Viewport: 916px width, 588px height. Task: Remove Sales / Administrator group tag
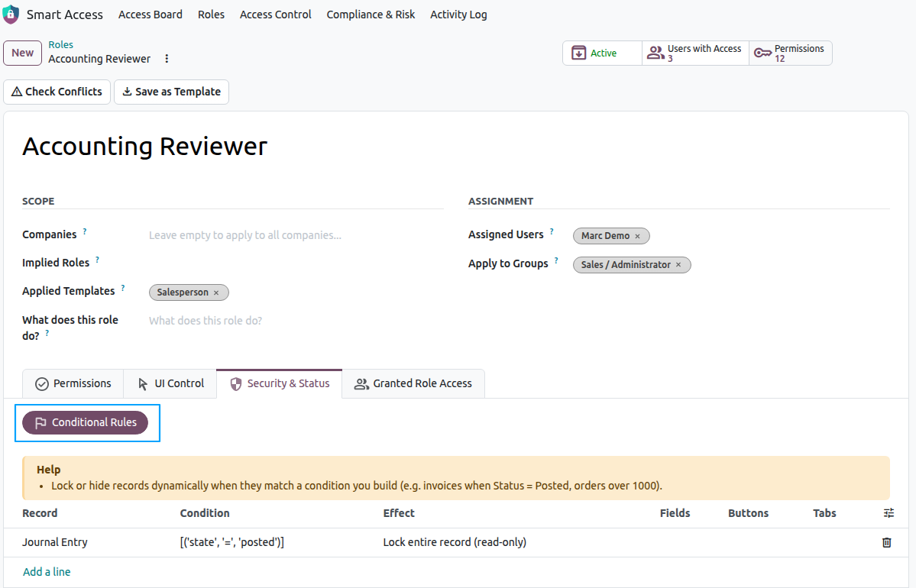[x=678, y=264]
